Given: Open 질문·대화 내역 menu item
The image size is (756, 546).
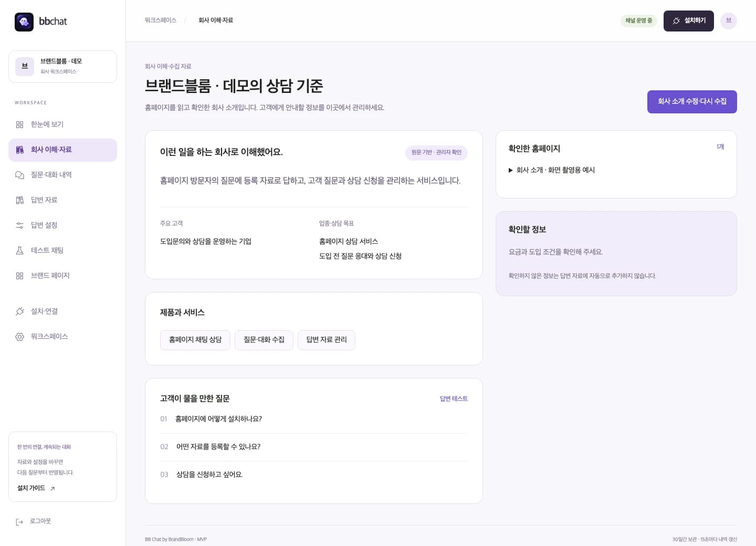Looking at the screenshot, I should coord(62,175).
